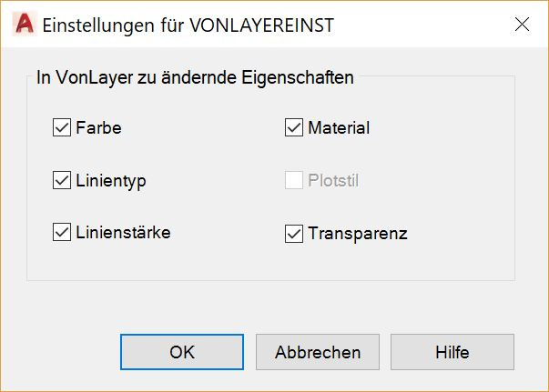
Task: Click the Linientyp label text
Action: 111,181
